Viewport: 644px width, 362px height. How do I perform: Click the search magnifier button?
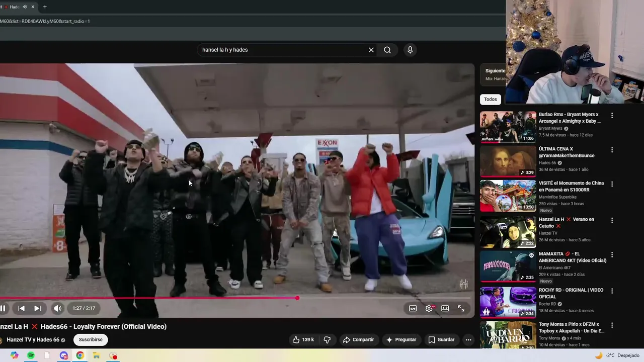[387, 50]
